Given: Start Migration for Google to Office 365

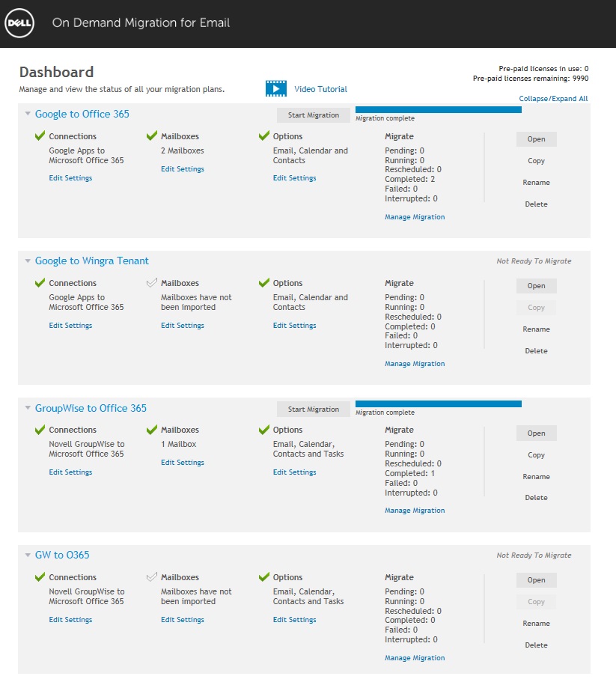Looking at the screenshot, I should point(314,115).
